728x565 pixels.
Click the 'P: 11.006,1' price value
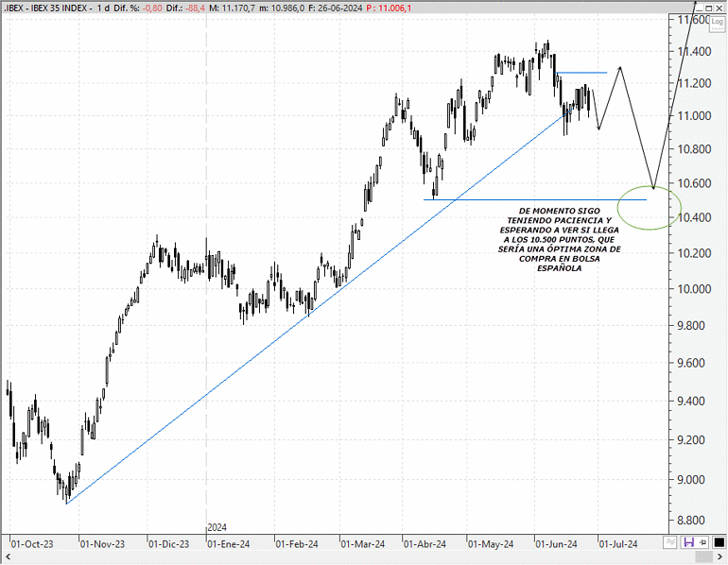(x=389, y=8)
